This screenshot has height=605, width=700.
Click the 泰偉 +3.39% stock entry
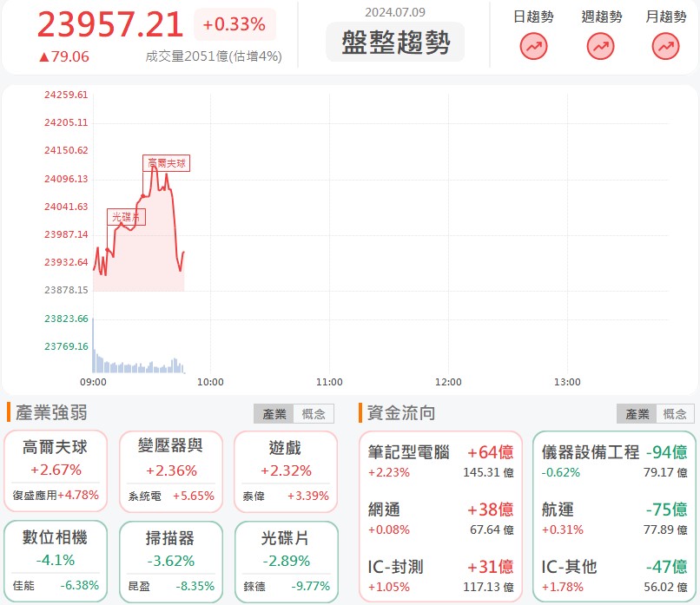tap(286, 496)
